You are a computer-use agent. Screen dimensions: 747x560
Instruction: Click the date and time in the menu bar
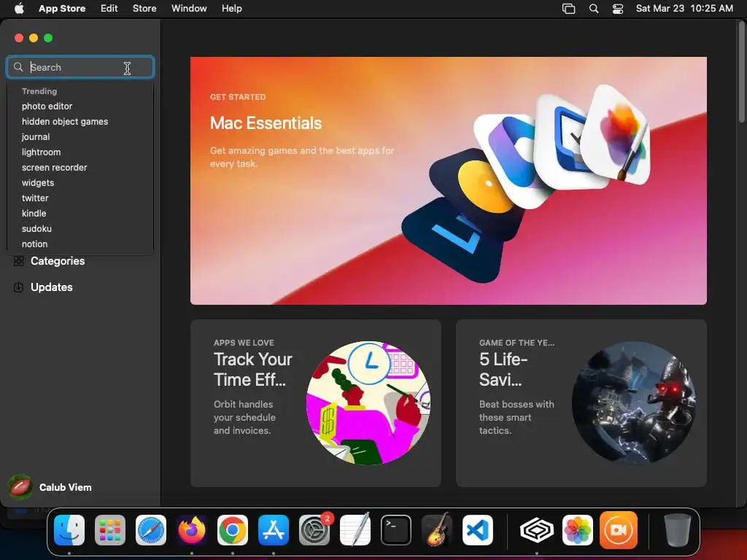click(684, 8)
